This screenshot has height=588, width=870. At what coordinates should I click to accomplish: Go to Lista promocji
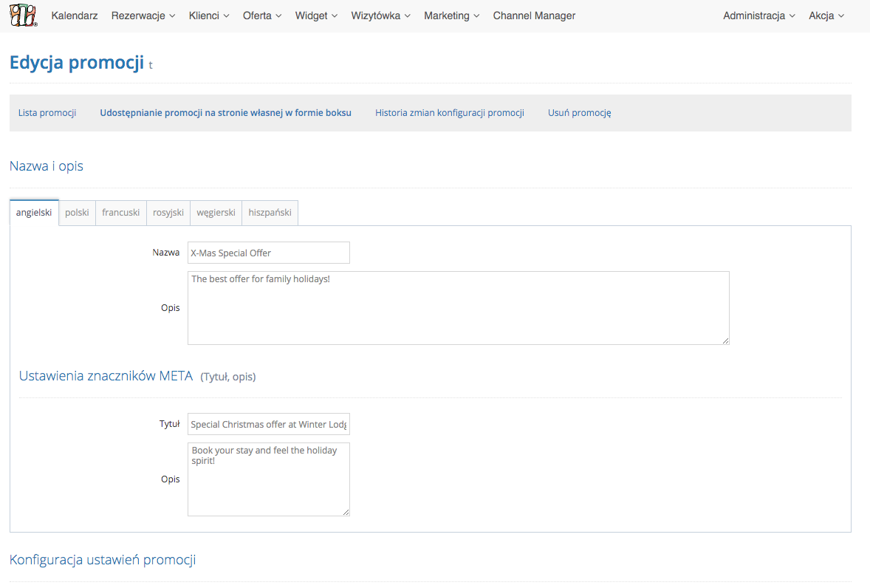(x=47, y=113)
